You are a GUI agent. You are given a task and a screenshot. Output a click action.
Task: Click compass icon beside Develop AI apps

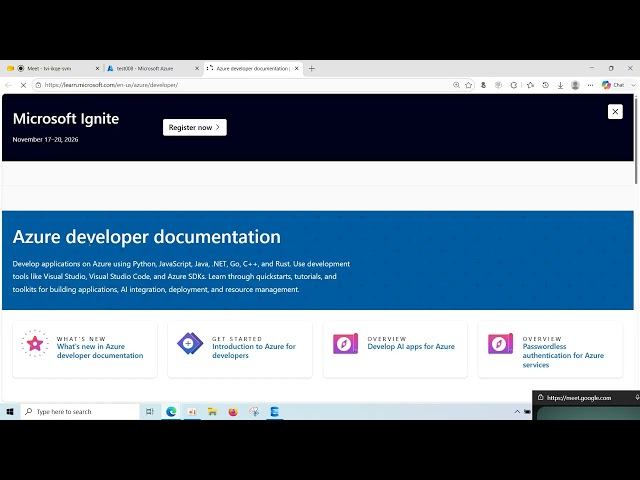click(345, 344)
